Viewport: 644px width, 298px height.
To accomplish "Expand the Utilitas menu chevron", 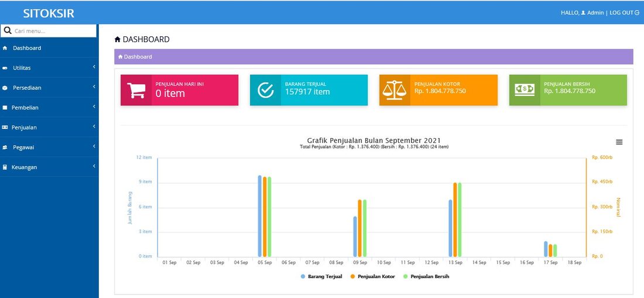I will point(94,67).
